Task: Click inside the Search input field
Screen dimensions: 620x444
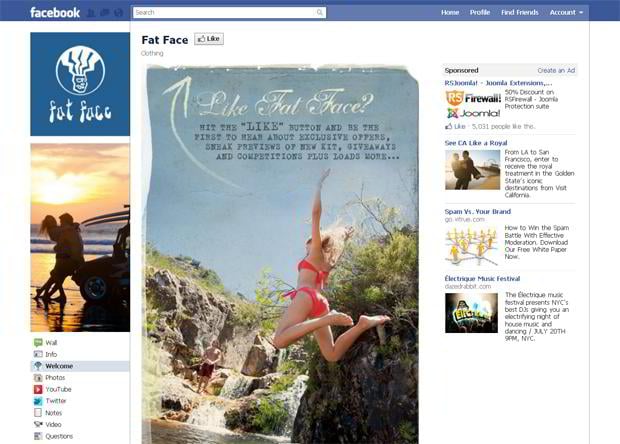Action: click(x=223, y=13)
